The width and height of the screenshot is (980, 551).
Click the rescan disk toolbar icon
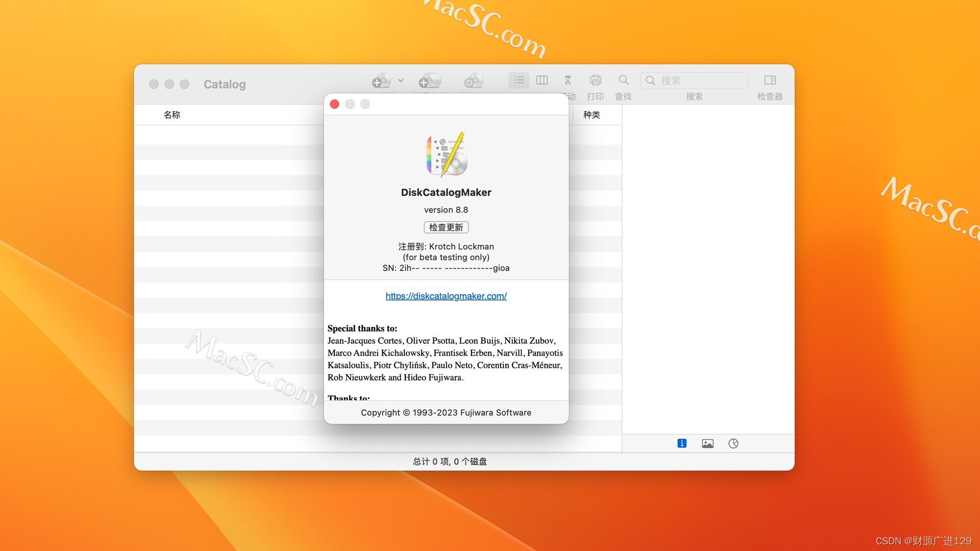click(x=474, y=81)
